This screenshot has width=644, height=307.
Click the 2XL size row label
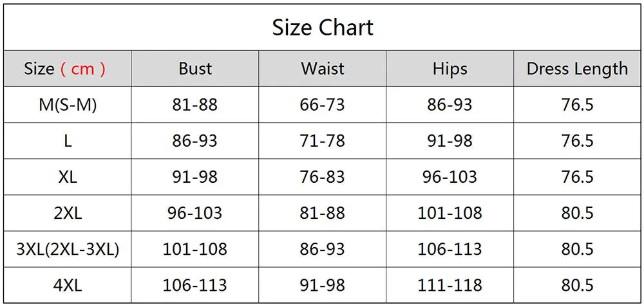[x=68, y=213]
